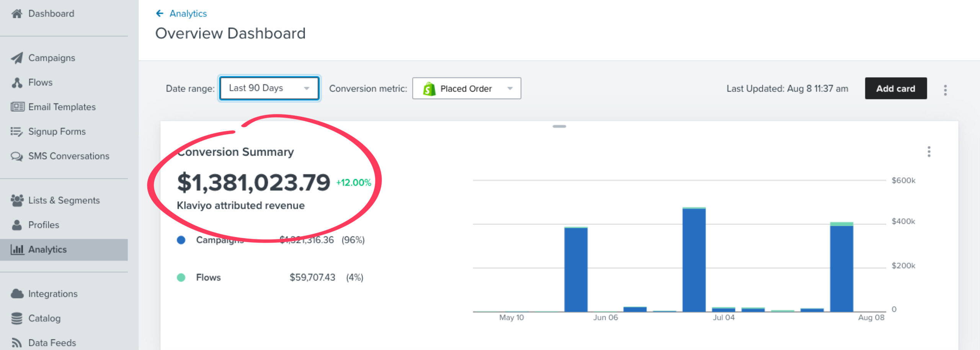Click the blue Campaigns legend dot

[x=181, y=240]
